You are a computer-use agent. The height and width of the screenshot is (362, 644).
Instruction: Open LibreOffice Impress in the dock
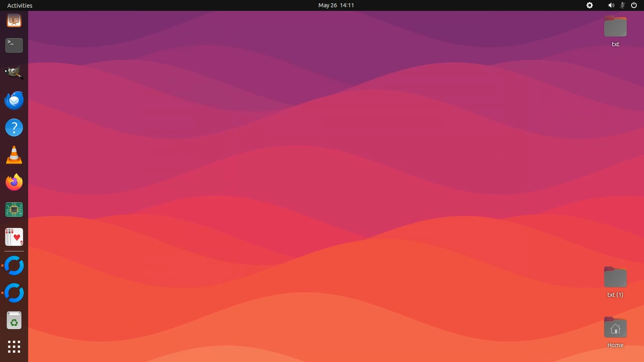tap(14, 20)
